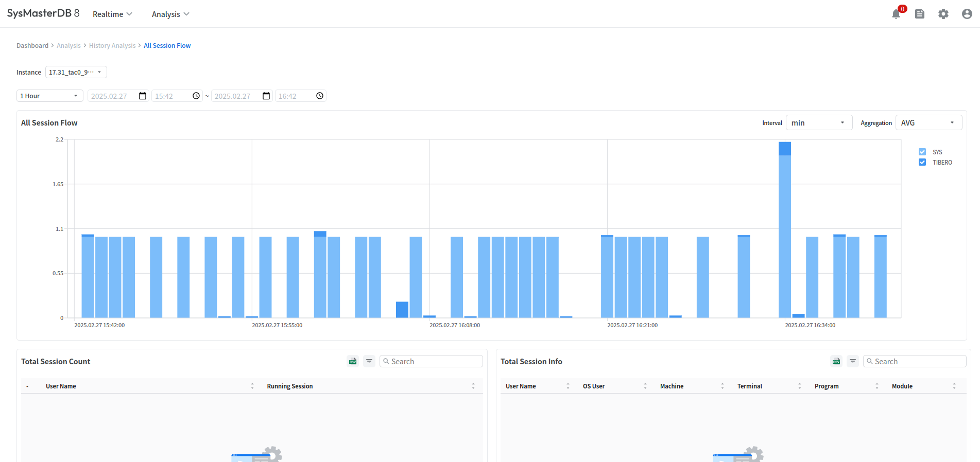Click the OS User column header
The height and width of the screenshot is (462, 980).
coord(594,386)
